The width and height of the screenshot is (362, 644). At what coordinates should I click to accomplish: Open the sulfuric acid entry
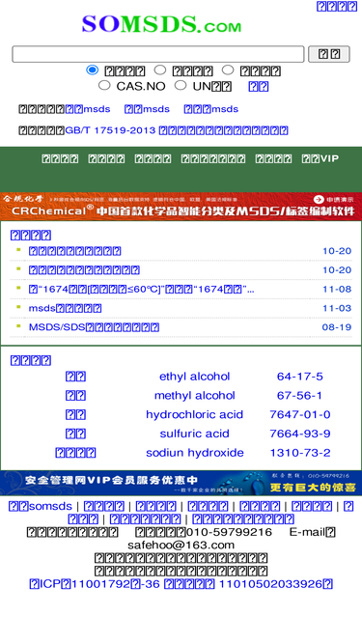tap(195, 434)
